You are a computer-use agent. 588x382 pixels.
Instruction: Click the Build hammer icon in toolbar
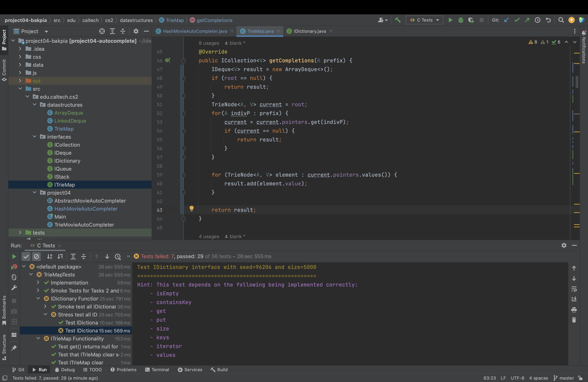398,20
